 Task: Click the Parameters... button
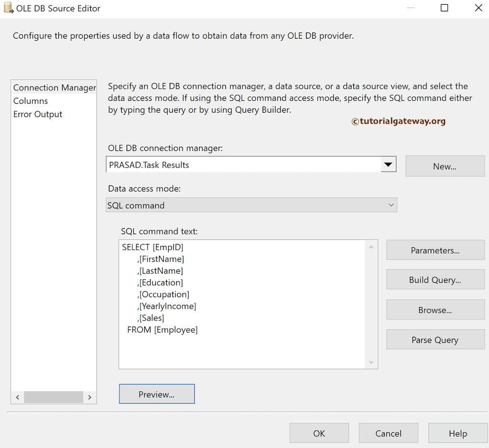435,250
